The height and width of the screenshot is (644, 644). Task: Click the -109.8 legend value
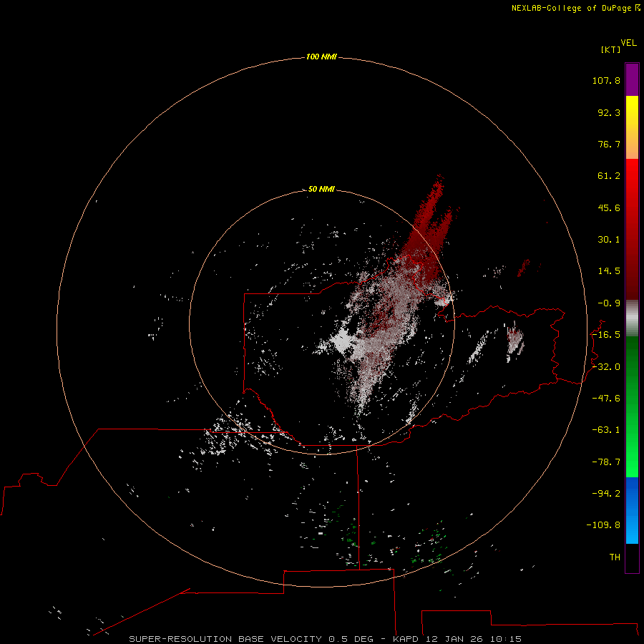[x=603, y=525]
